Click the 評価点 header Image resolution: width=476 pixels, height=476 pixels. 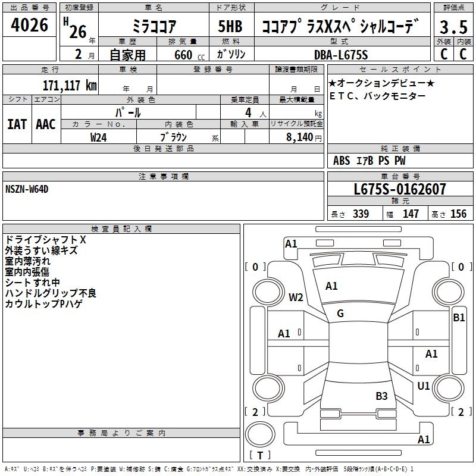tap(453, 8)
